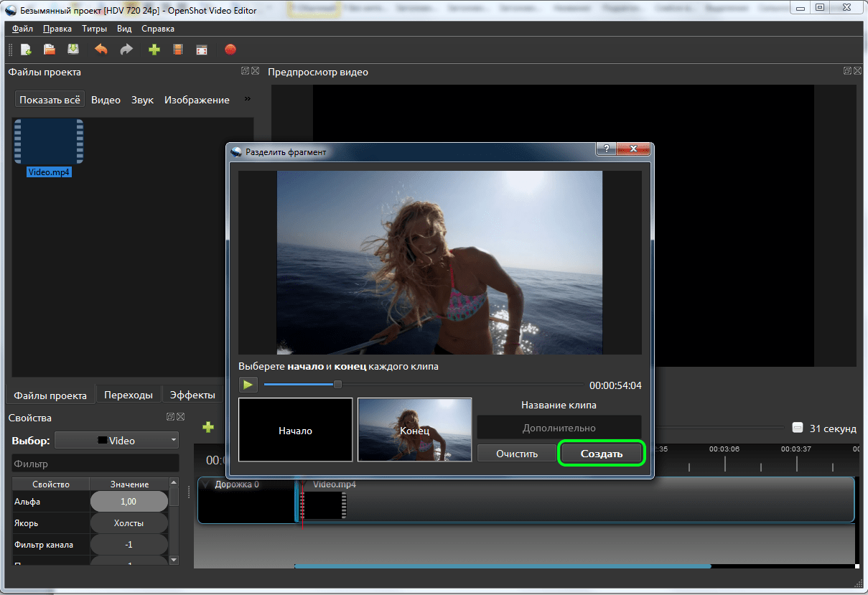Open the Выбор Video dropdown
Viewport: 868px width, 595px height.
tap(116, 441)
